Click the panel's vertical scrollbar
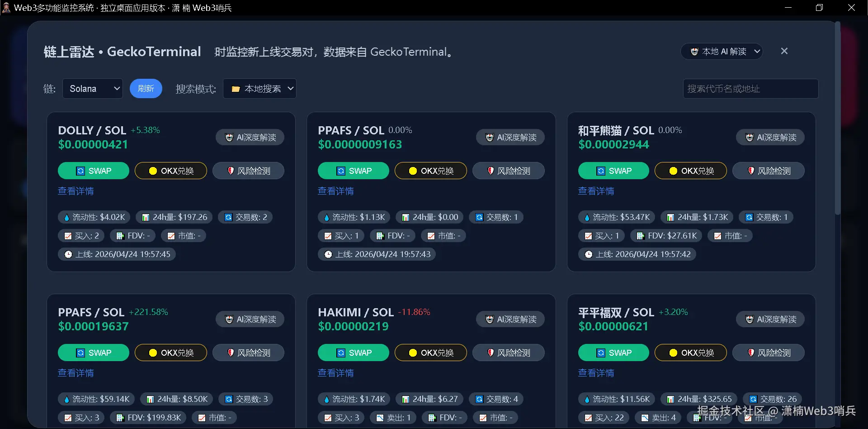Screen dimensions: 868x429 click(x=837, y=118)
